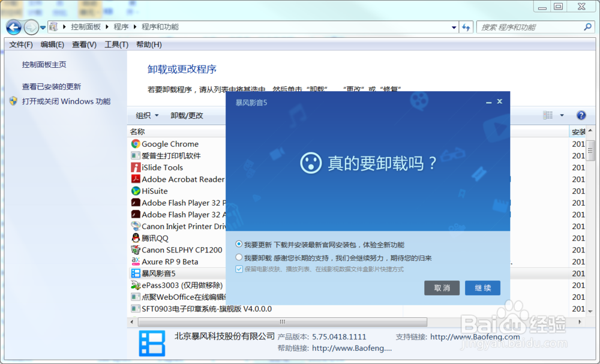Click the Back navigation arrow
The image size is (600, 364).
point(14,27)
